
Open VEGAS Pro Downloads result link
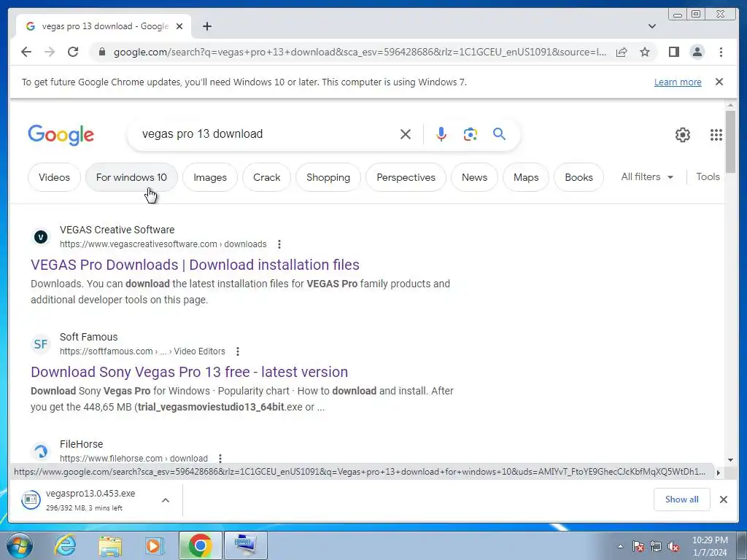tap(195, 265)
